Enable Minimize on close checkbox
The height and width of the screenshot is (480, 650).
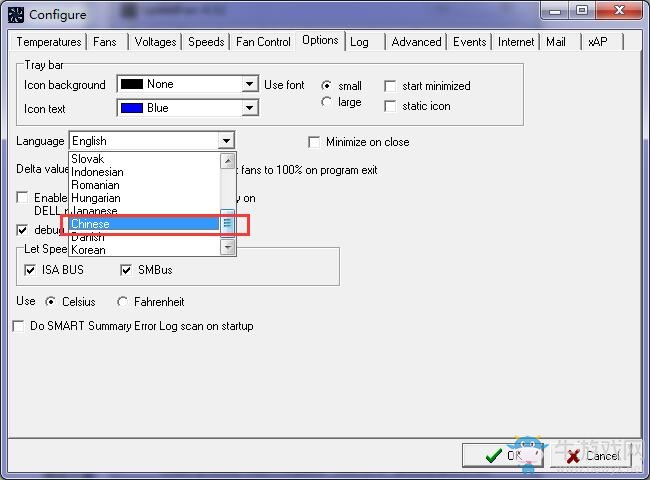314,142
